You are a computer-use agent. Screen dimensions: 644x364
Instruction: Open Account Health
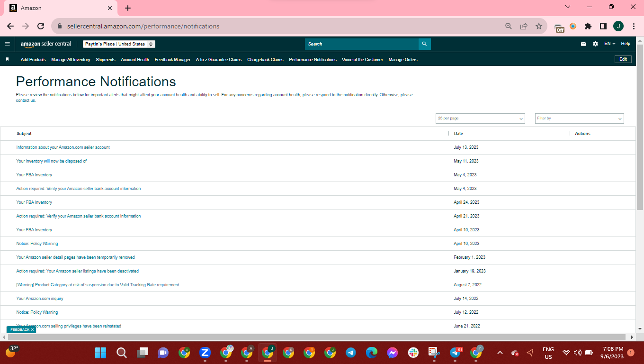[x=135, y=60]
